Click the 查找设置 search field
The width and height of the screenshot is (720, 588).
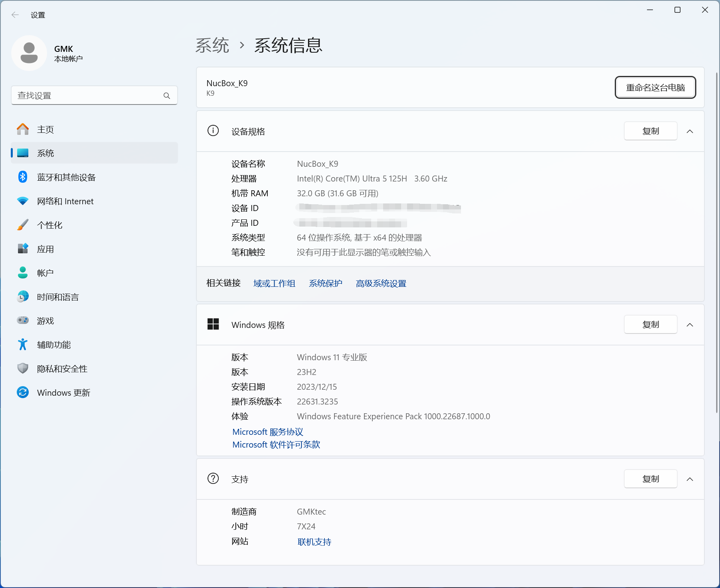(x=88, y=96)
